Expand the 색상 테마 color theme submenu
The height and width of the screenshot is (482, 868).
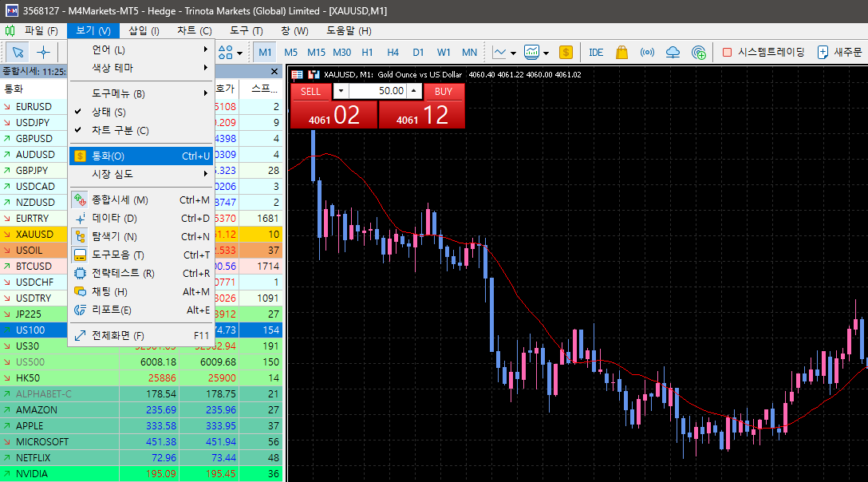pos(142,68)
